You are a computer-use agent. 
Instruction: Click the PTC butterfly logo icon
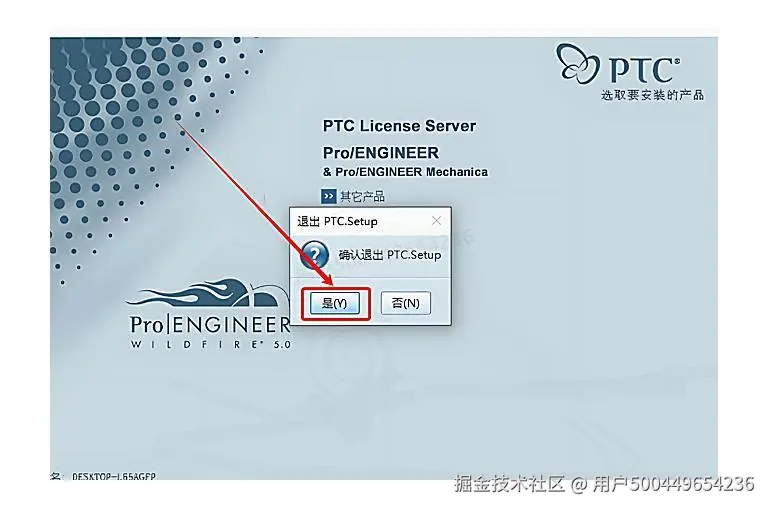[x=577, y=63]
